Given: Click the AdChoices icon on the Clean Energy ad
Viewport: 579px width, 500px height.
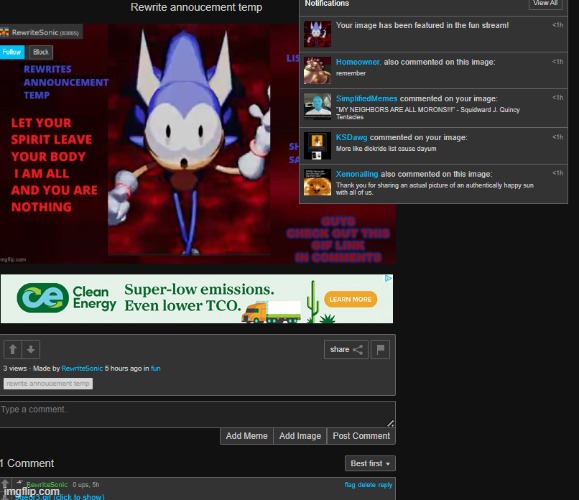Looking at the screenshot, I should click(x=388, y=278).
